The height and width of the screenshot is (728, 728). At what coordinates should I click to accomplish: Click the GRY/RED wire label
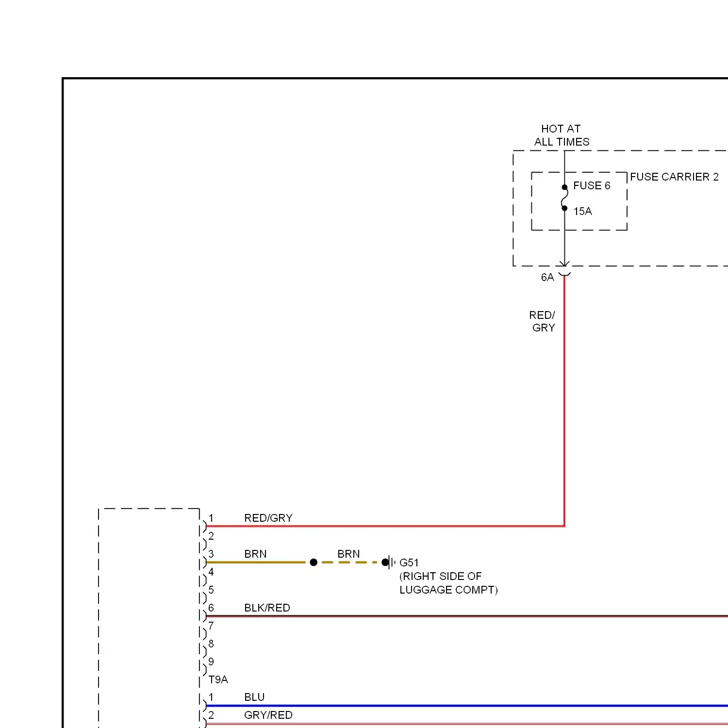point(268,715)
